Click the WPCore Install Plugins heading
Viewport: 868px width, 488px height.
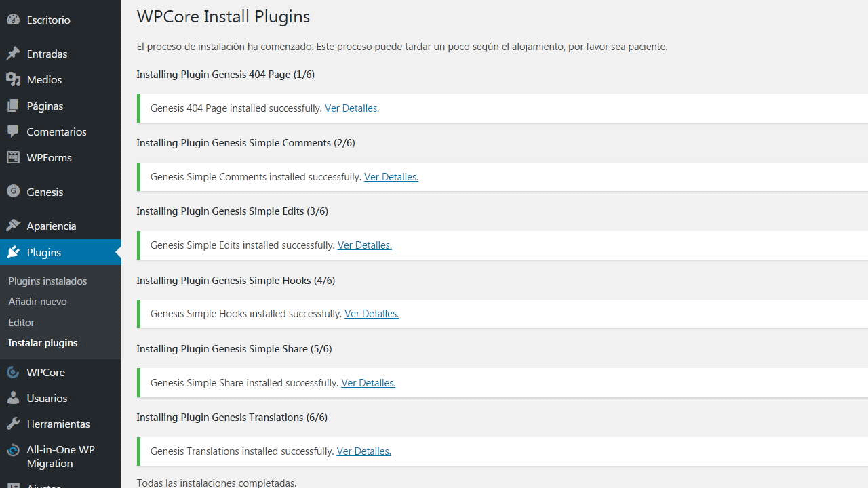click(223, 17)
